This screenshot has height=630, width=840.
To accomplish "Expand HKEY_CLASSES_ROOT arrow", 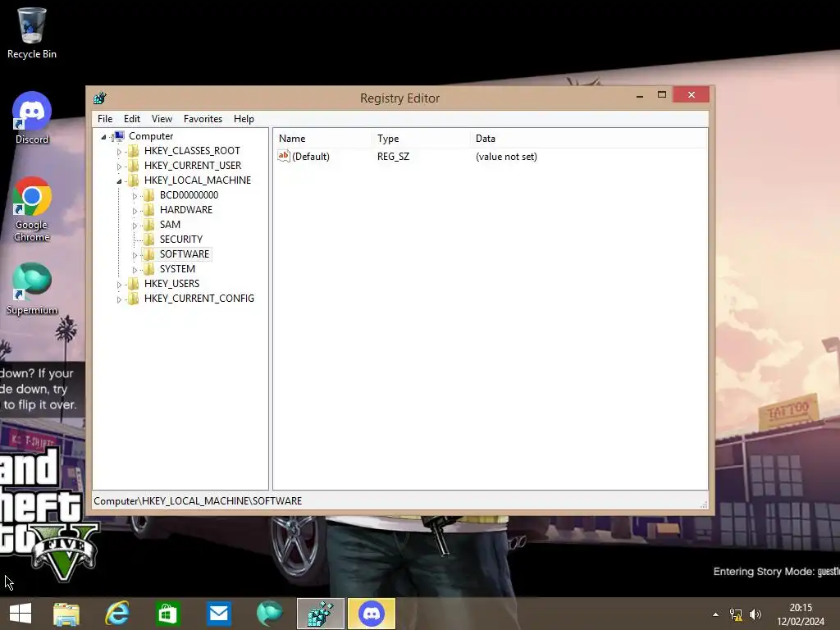I will 119,152.
